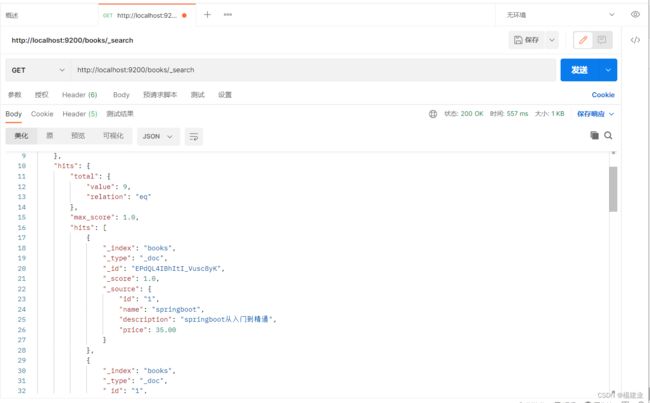The height and width of the screenshot is (403, 650).
Task: Click line number 10 in the gutter
Action: point(22,166)
